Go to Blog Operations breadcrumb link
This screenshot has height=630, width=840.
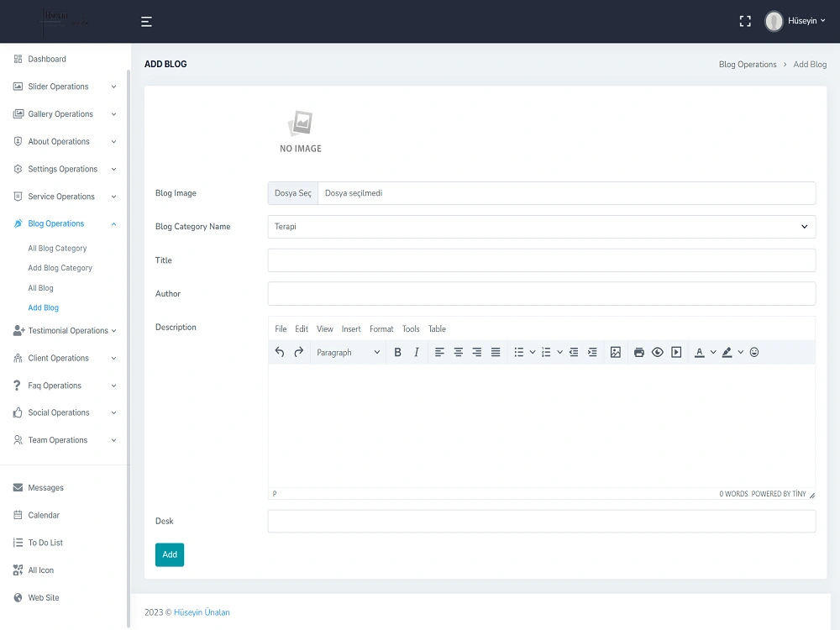[x=748, y=65]
